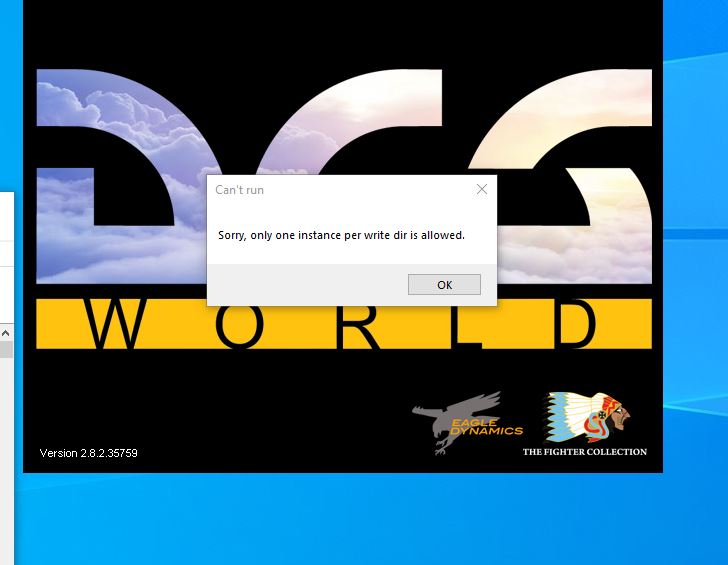Image resolution: width=728 pixels, height=565 pixels.
Task: Click the scroll up arrow in the left window
Action: click(x=6, y=333)
